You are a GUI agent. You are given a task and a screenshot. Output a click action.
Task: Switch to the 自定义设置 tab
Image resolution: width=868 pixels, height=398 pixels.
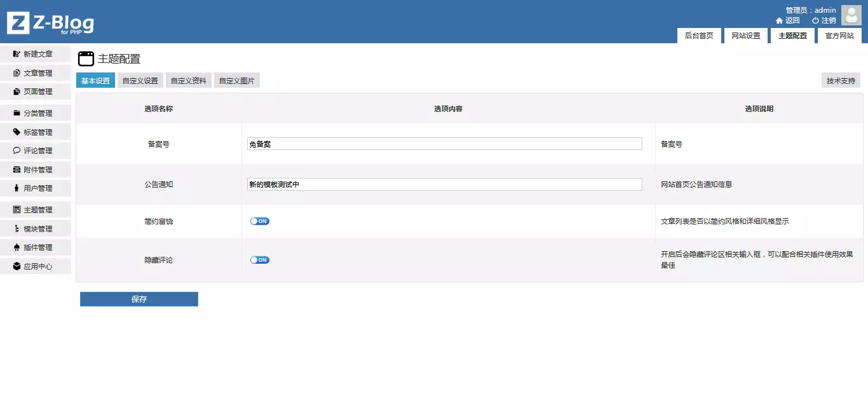[x=141, y=80]
